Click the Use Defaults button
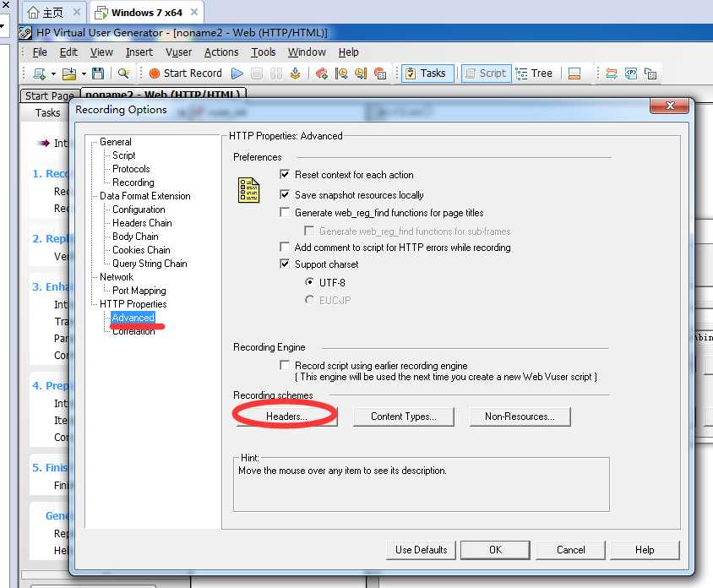 tap(421, 550)
